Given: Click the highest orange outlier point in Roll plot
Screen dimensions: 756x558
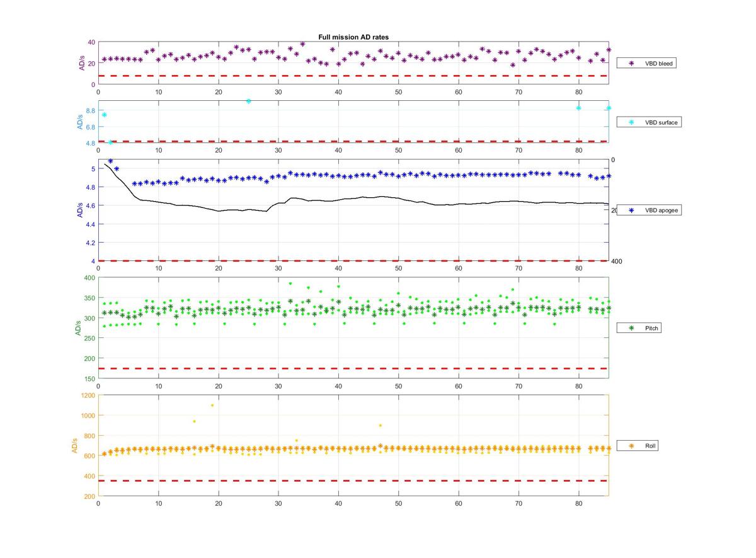Looking at the screenshot, I should point(212,405).
